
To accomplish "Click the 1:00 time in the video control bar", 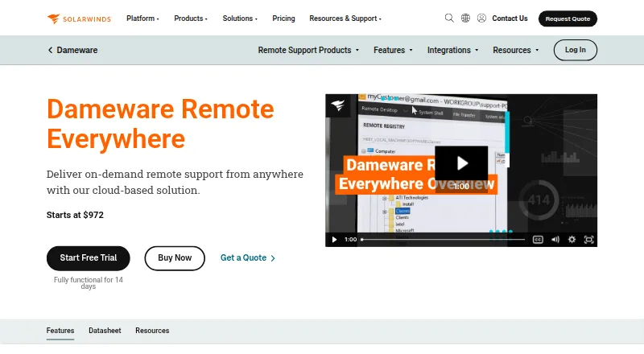I will pyautogui.click(x=351, y=240).
